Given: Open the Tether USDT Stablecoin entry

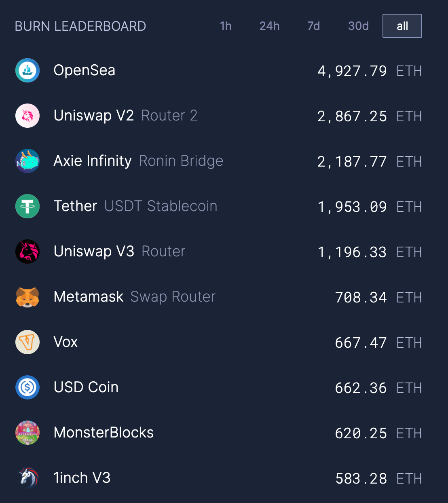Looking at the screenshot, I should coord(135,206).
